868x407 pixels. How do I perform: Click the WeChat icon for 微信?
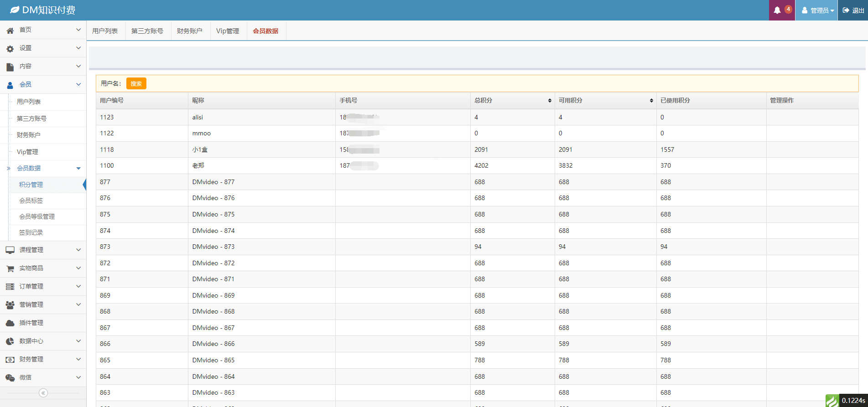pyautogui.click(x=10, y=378)
